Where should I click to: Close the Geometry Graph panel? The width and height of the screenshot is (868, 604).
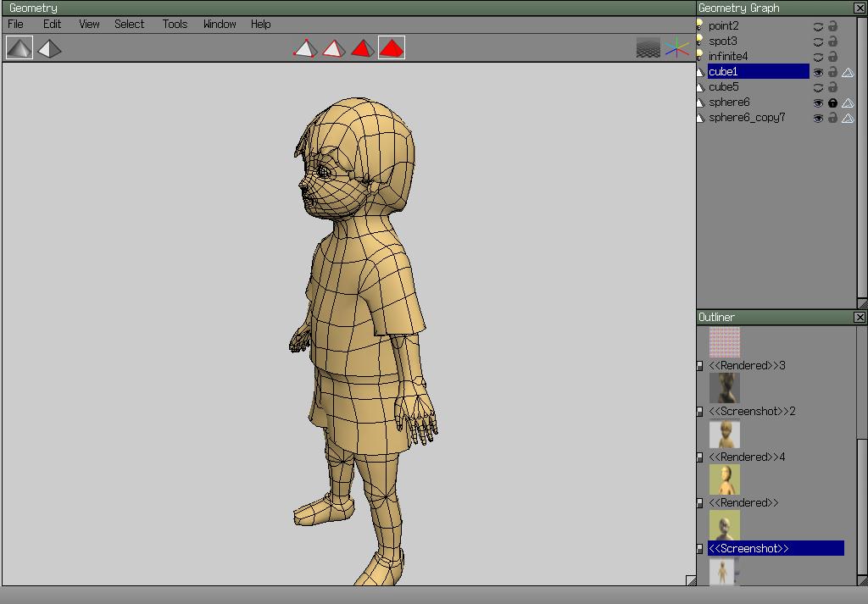click(860, 8)
